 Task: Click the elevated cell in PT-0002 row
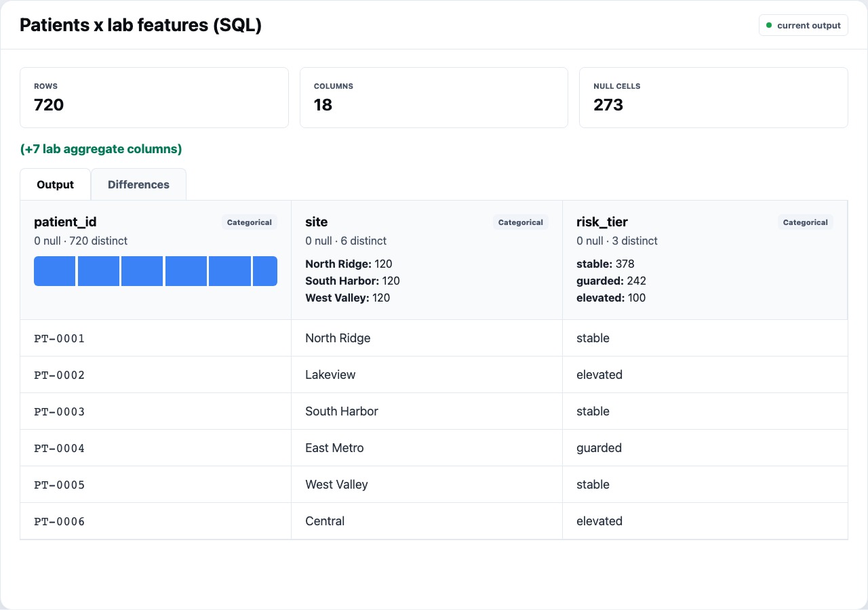click(705, 375)
